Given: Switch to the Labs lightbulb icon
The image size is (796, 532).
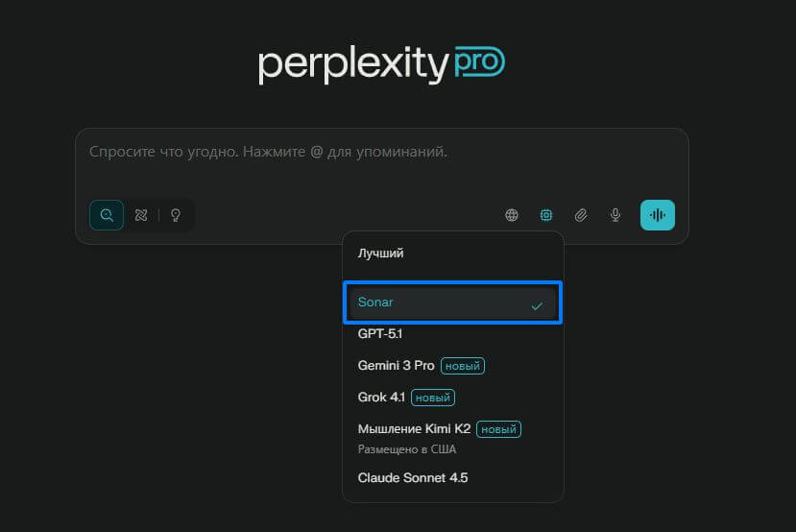Looking at the screenshot, I should (x=176, y=215).
